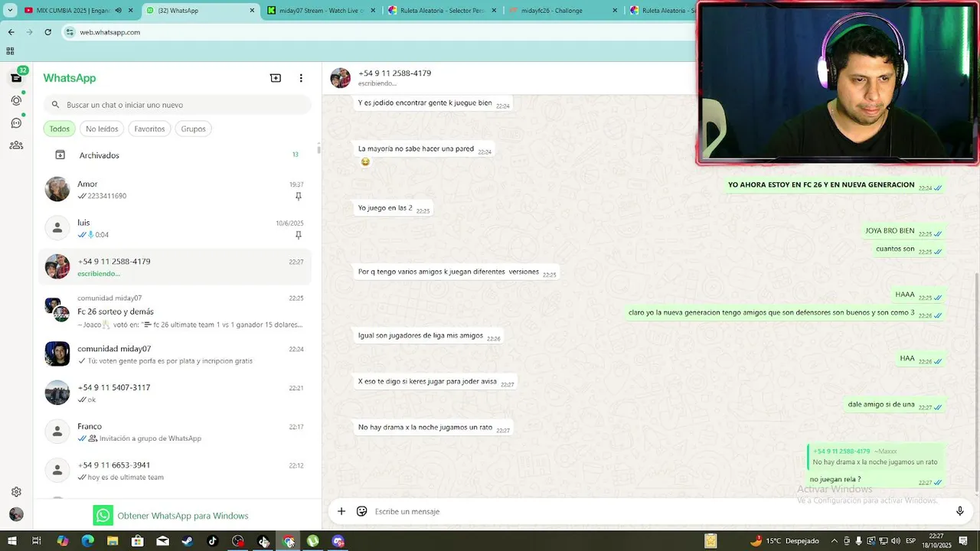The image size is (980, 551).
Task: Open the Amor chat
Action: 175,189
